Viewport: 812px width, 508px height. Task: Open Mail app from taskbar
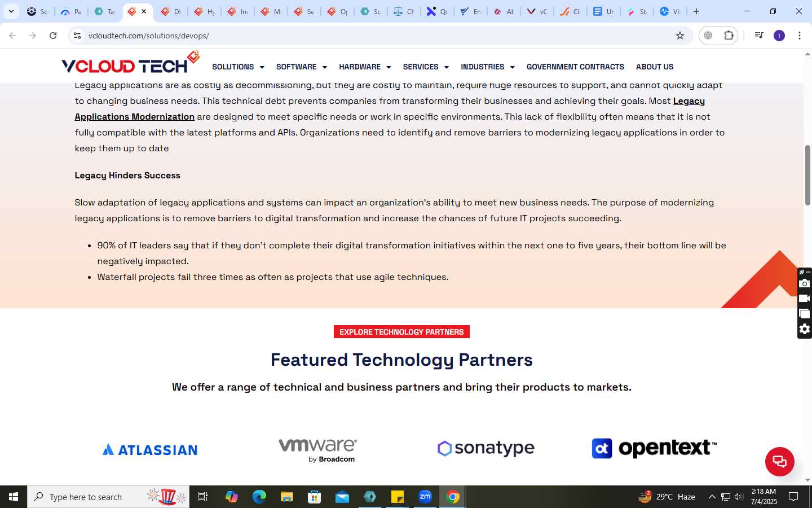(342, 497)
